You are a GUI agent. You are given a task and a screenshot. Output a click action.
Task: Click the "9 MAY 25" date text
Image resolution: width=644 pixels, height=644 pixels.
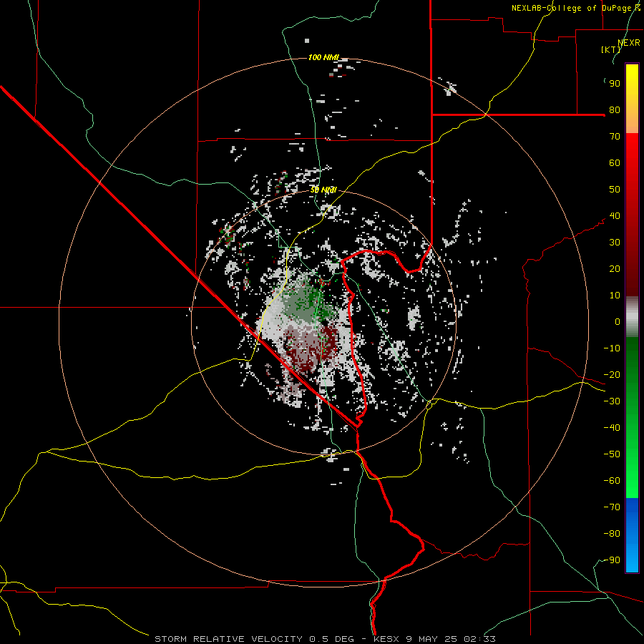point(431,639)
